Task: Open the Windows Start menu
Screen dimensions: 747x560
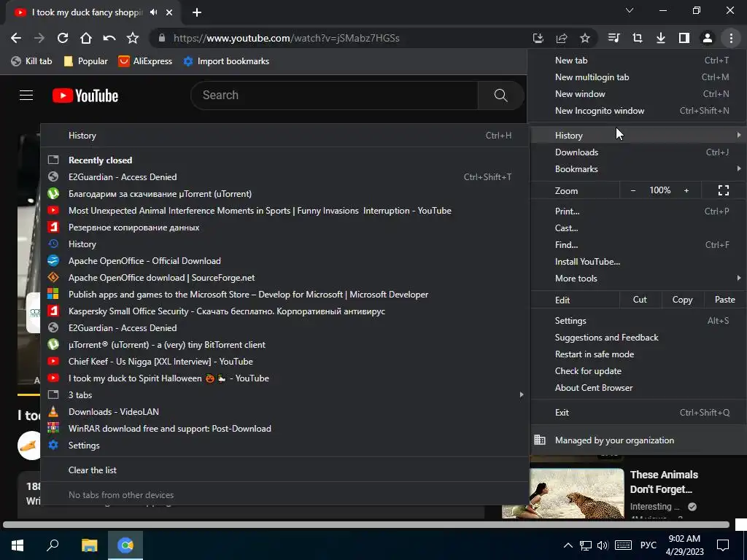Action: (18, 545)
